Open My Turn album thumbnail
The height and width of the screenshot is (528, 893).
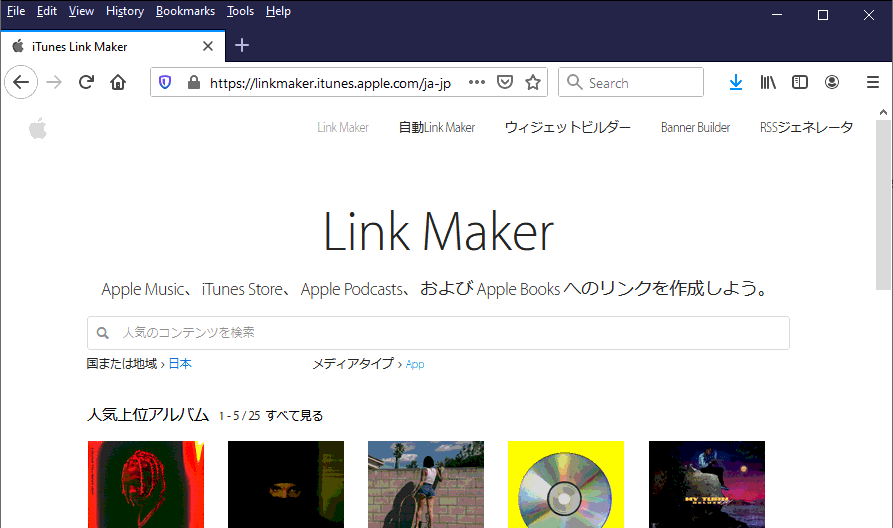click(x=707, y=484)
